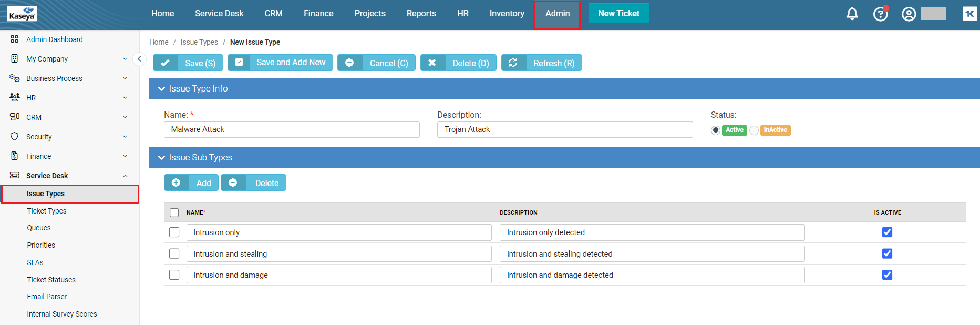Click the Admin Dashboard sidebar icon
980x325 pixels.
click(x=15, y=39)
